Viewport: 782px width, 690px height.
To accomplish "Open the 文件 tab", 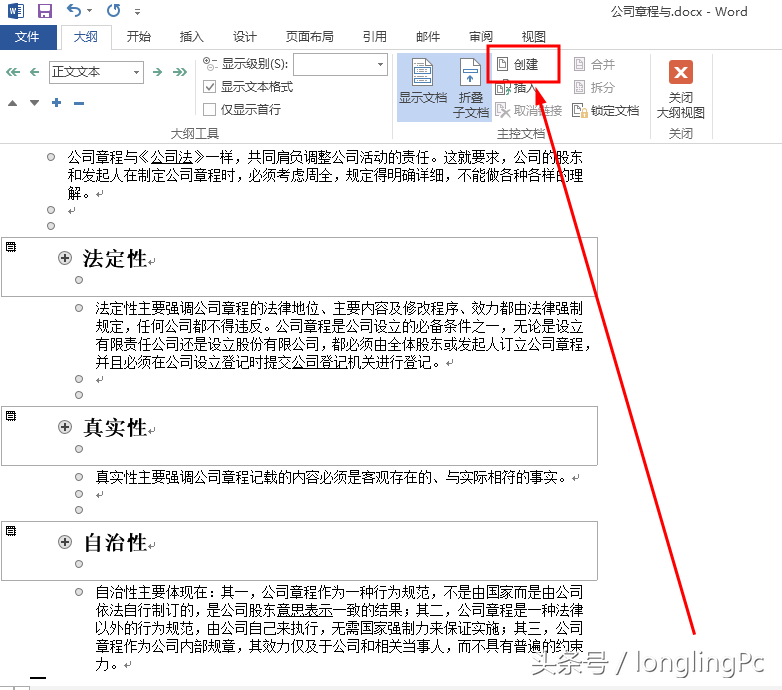I will pos(27,36).
